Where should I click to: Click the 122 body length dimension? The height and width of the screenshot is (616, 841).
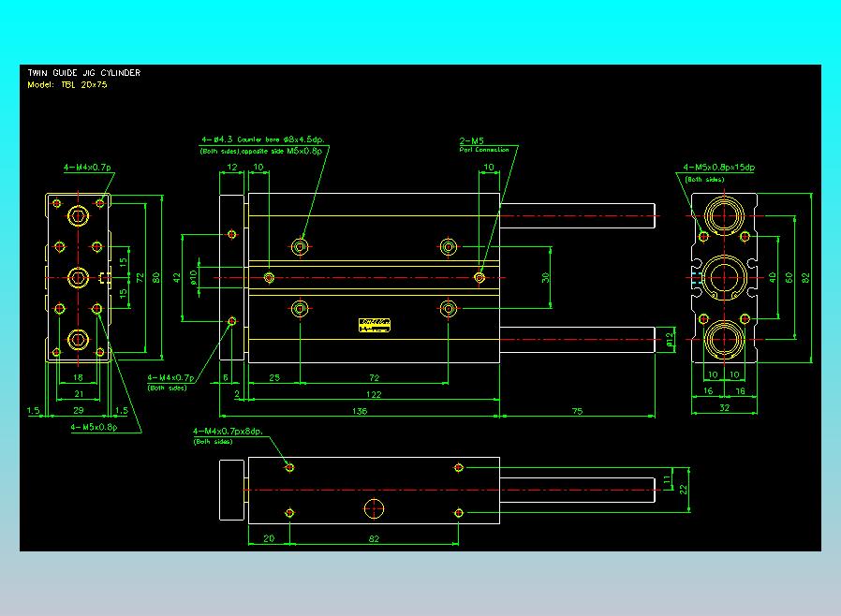[374, 394]
